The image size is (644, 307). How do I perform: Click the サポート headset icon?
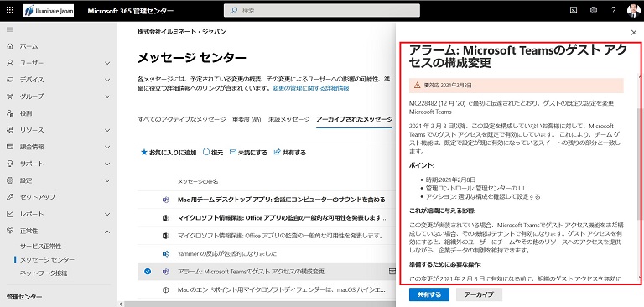pyautogui.click(x=10, y=164)
